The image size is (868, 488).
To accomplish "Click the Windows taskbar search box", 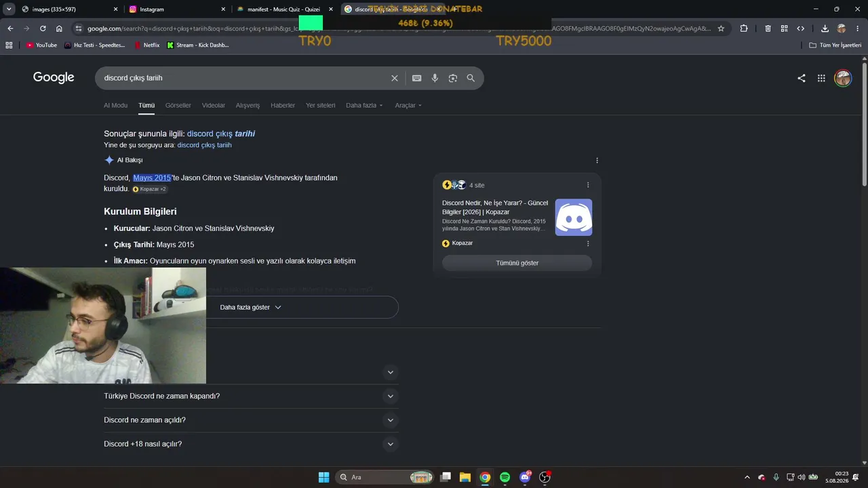I will pos(385,477).
